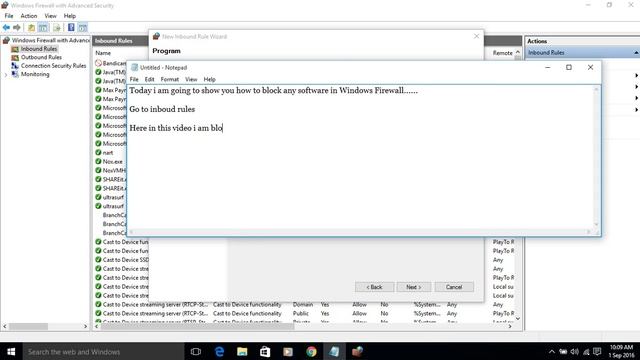This screenshot has width=640, height=360.
Task: Launch Microsoft Edge from the taskbar
Action: click(219, 351)
